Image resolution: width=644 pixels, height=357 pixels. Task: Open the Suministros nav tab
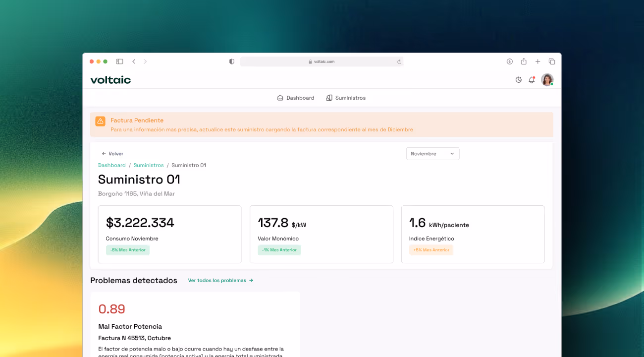click(346, 98)
